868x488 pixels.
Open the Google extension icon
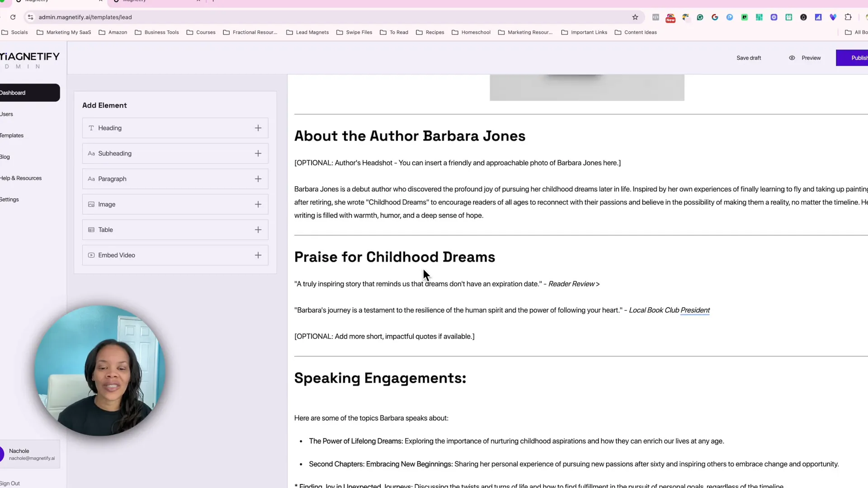(715, 17)
